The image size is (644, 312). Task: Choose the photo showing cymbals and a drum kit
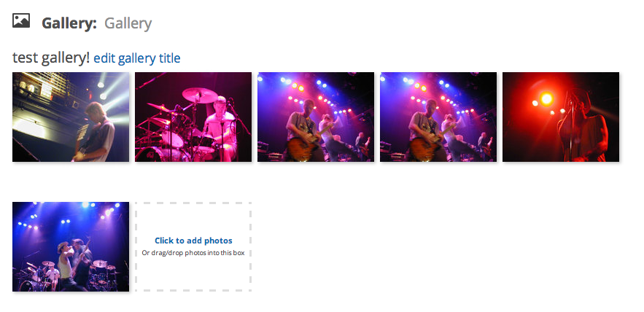pos(193,117)
